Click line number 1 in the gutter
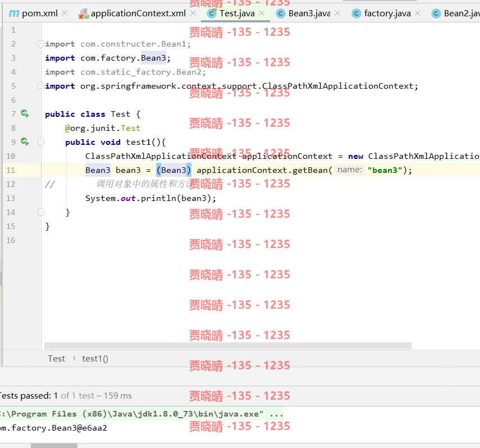480x448 pixels. (13, 30)
